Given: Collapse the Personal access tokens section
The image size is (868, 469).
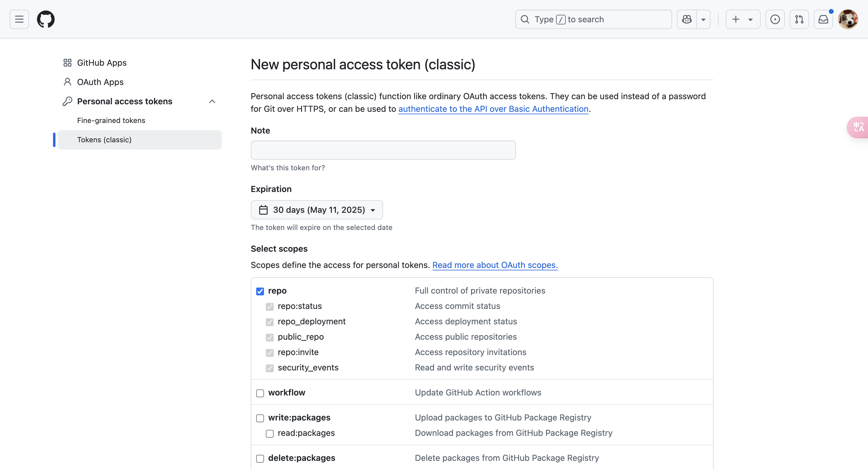Looking at the screenshot, I should click(x=212, y=101).
